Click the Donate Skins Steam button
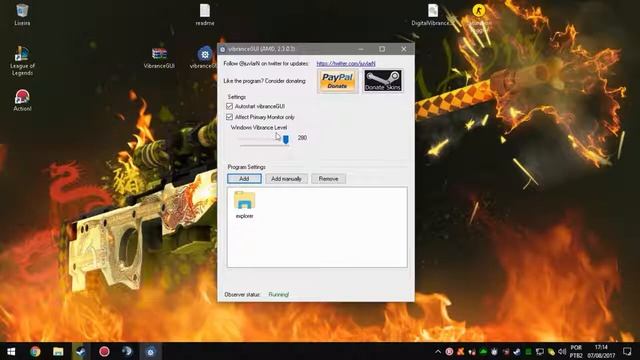640x360 pixels. pos(382,81)
